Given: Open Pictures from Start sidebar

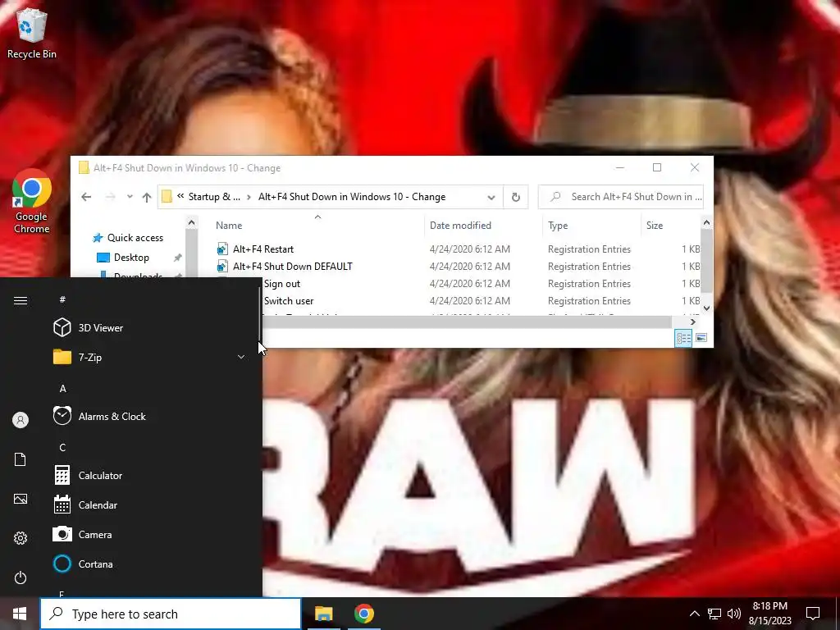Looking at the screenshot, I should (x=21, y=499).
